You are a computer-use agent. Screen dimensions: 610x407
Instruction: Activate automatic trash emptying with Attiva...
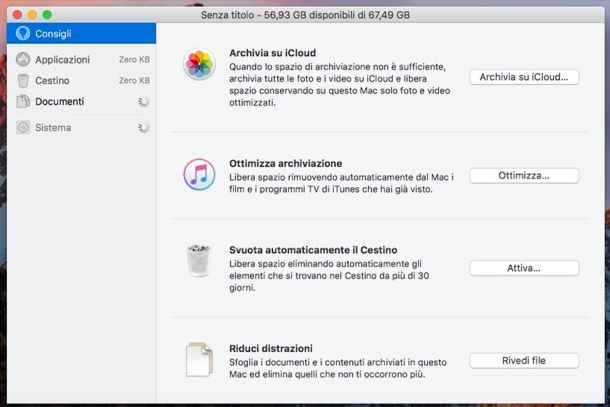524,268
